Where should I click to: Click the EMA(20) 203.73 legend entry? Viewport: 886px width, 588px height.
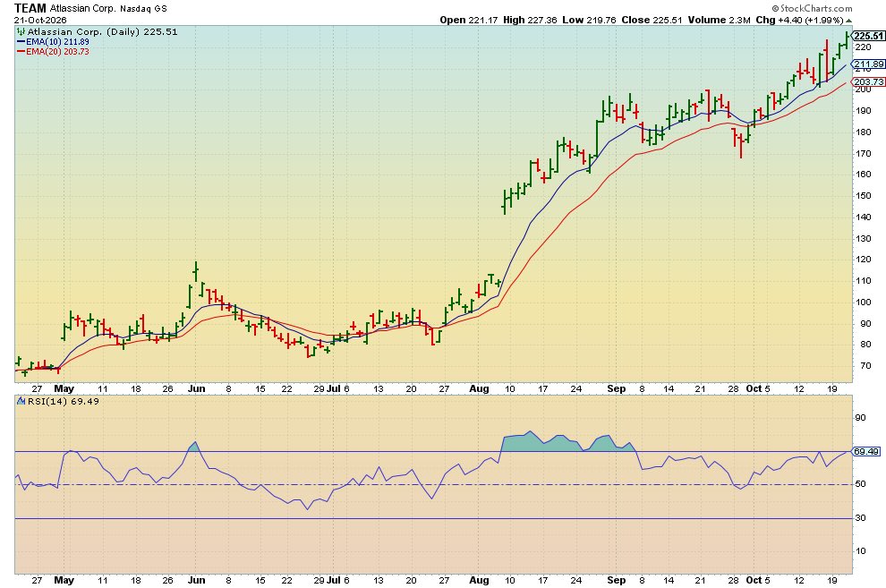[x=57, y=51]
